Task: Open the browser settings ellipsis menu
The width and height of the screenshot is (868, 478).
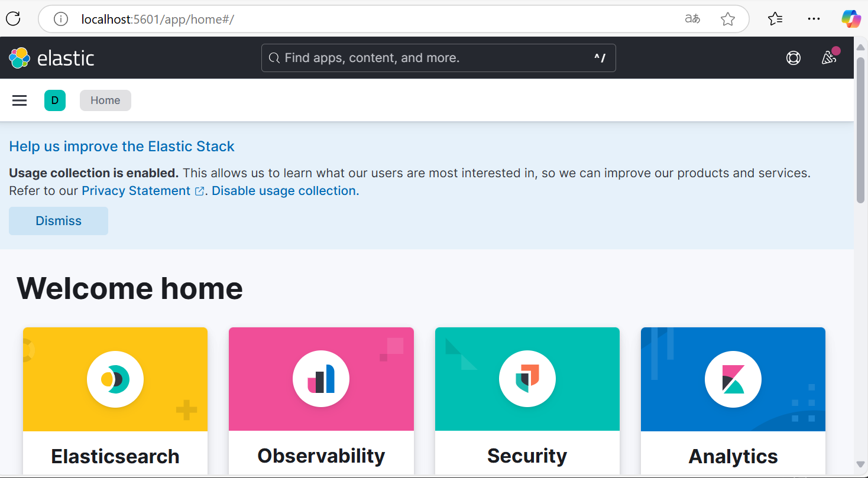Action: (x=814, y=19)
